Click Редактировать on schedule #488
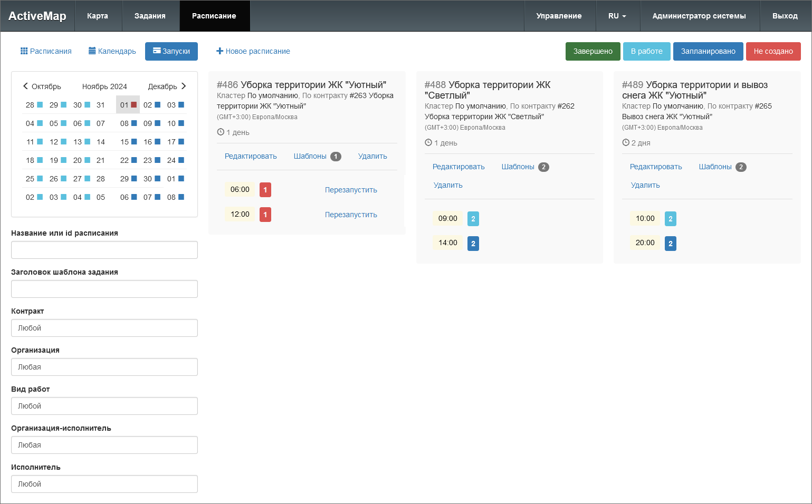 click(458, 167)
